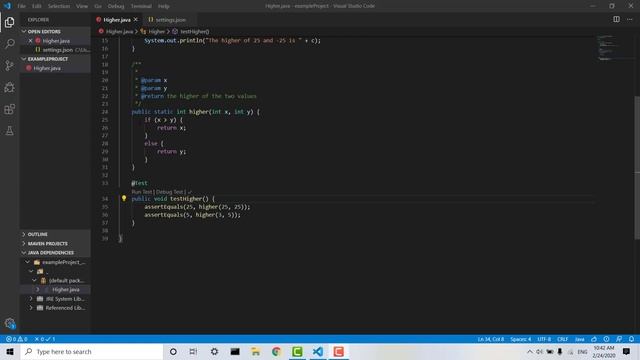640x360 pixels.
Task: Open the Search view in activity bar
Action: (9, 44)
